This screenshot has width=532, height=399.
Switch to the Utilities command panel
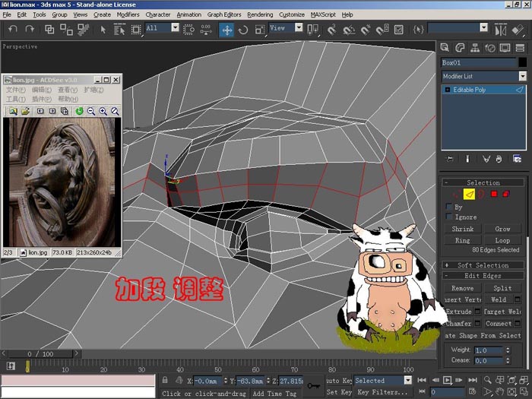(x=520, y=47)
